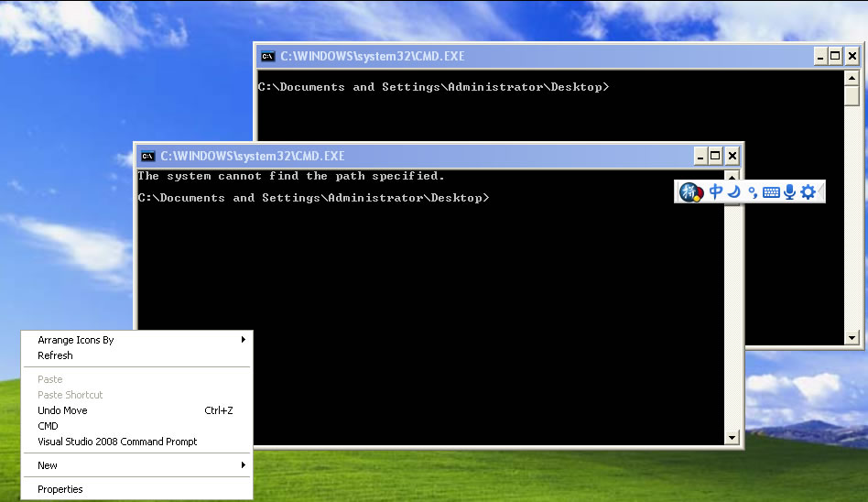Select Undo Move in the context menu
Viewport: 868px width, 502px height.
pyautogui.click(x=136, y=410)
